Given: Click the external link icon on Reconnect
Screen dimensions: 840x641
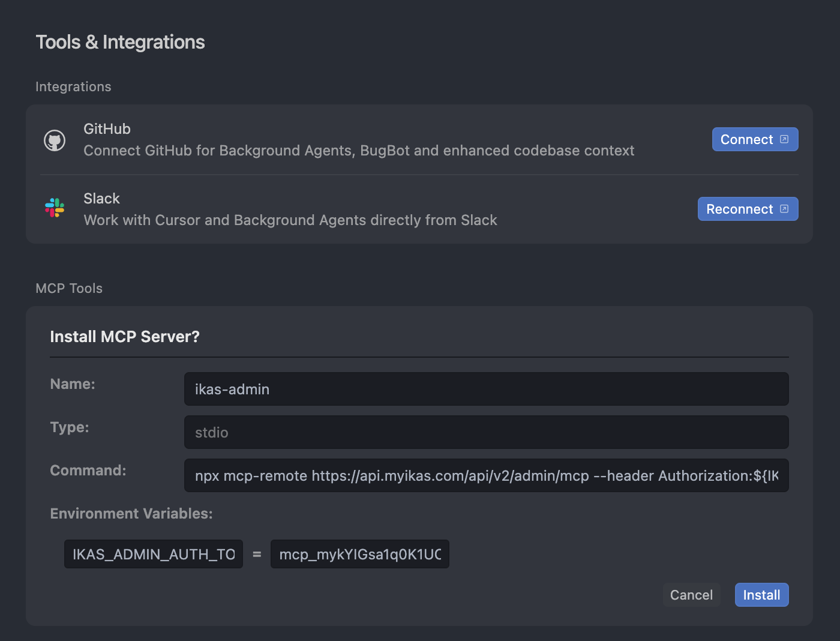Looking at the screenshot, I should 784,209.
